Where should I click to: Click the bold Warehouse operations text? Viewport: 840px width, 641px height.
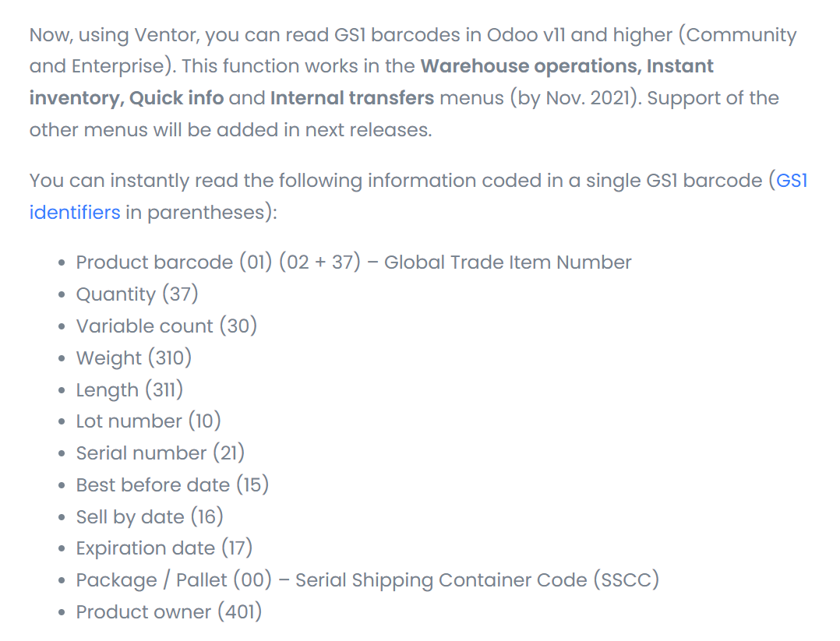click(x=529, y=66)
